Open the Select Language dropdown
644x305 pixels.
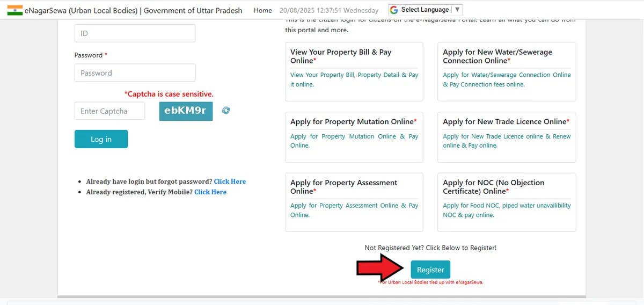pyautogui.click(x=425, y=10)
